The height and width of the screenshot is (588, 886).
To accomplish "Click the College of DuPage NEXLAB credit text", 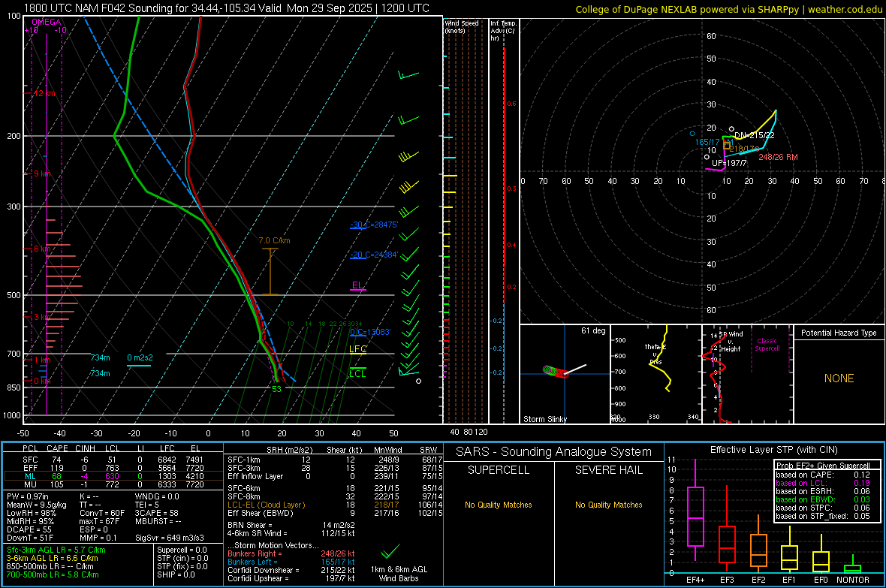I will point(728,9).
